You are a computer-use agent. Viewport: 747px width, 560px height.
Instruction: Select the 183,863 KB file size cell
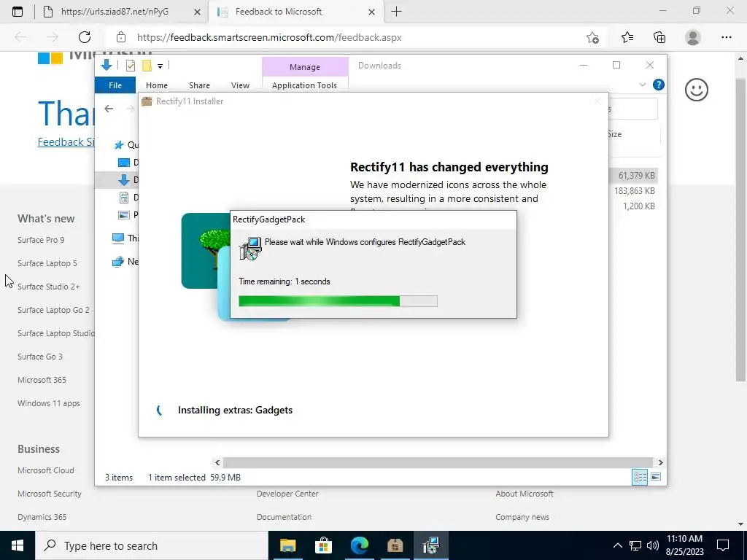[x=634, y=190]
